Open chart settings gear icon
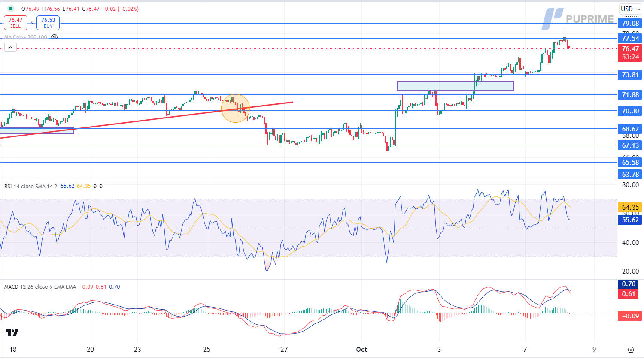Viewport: 644px width, 359px height. [x=631, y=350]
